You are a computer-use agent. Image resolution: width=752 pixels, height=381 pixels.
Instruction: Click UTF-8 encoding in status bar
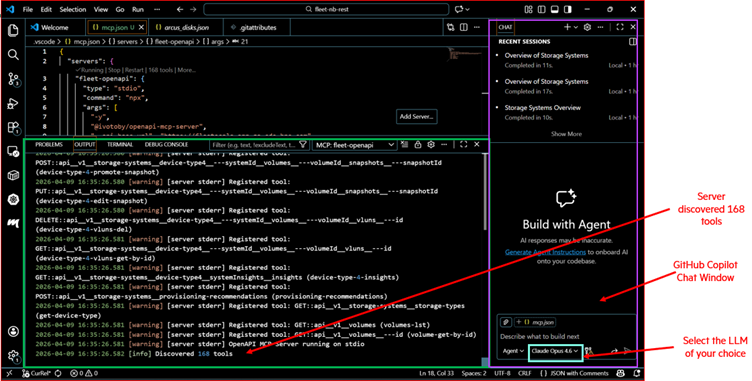502,373
